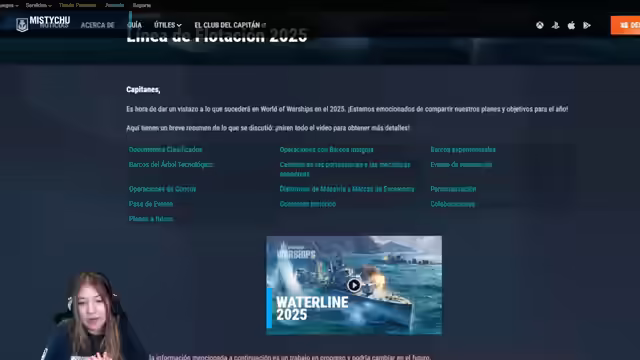Expand the Servicios dropdown in top bar
Screen dimensions: 640x360
pyautogui.click(x=38, y=5)
